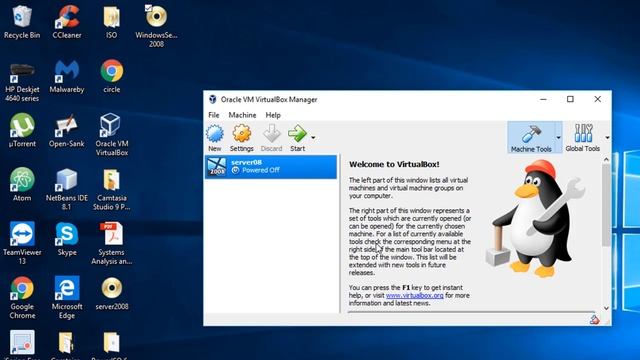Open the circle Chrome shortcut
The width and height of the screenshot is (640, 360).
(x=111, y=77)
